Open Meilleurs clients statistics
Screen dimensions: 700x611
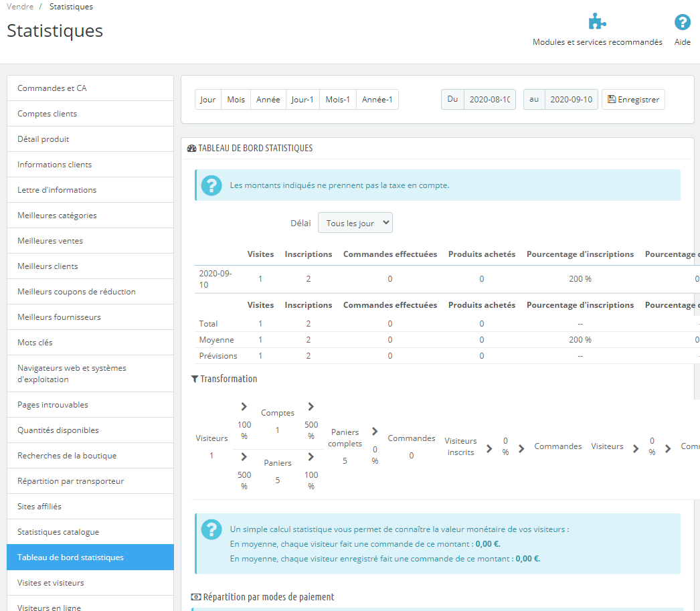pos(90,266)
